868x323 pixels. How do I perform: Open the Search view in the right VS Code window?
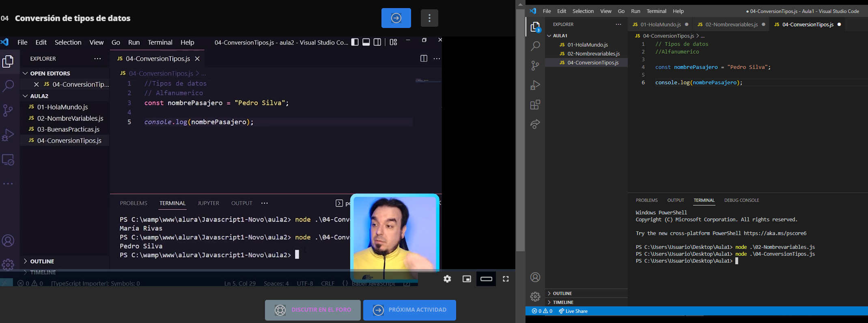pyautogui.click(x=535, y=46)
